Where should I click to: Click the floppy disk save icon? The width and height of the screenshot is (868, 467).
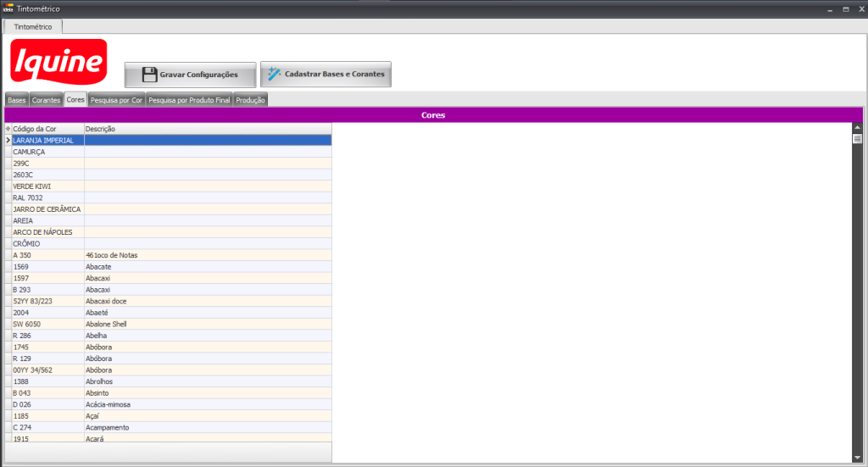[149, 75]
